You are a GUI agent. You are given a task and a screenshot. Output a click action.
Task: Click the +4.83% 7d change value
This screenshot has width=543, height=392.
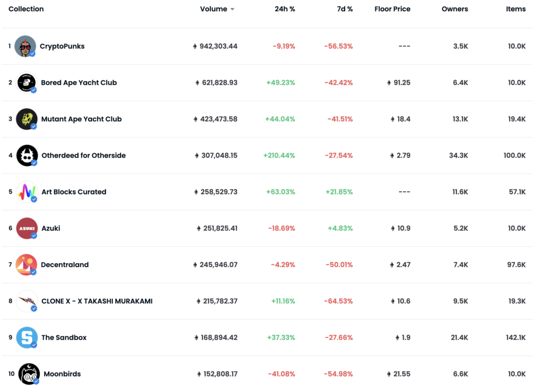click(x=340, y=228)
